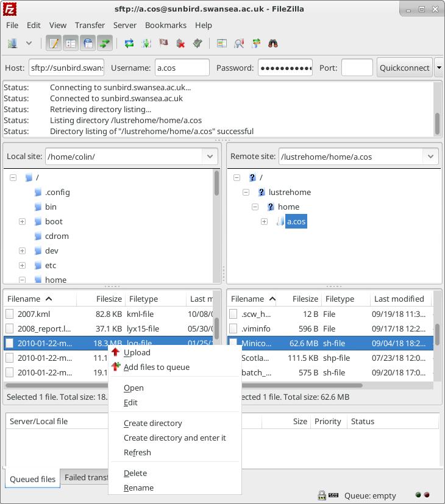Choose Refresh in context menu
This screenshot has width=445, height=504.
175,452
